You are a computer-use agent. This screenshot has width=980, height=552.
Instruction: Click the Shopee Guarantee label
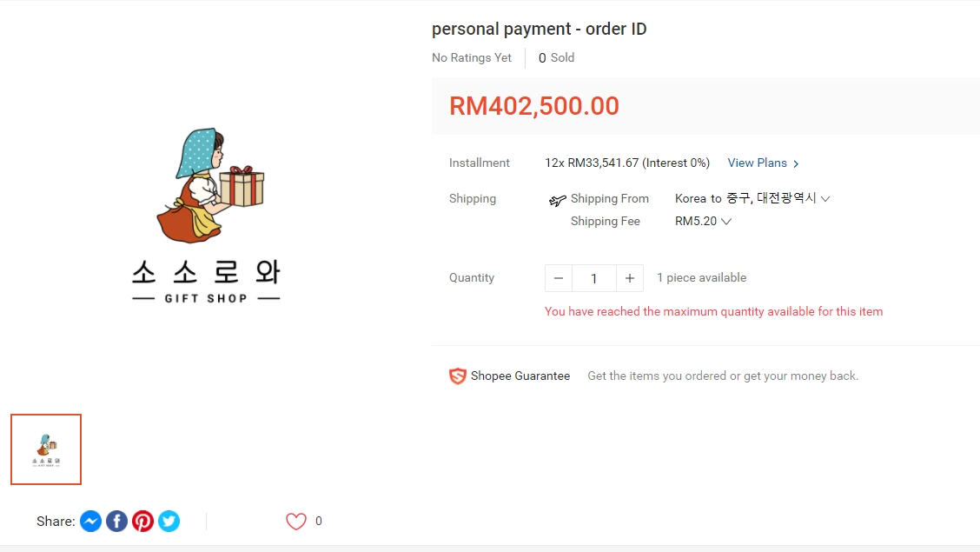coord(520,376)
